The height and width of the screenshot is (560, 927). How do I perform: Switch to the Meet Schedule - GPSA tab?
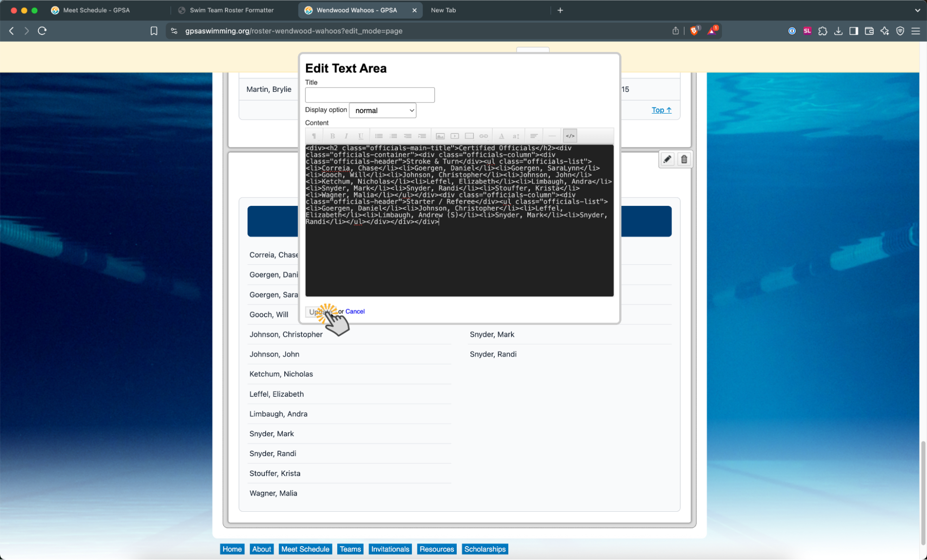(96, 10)
